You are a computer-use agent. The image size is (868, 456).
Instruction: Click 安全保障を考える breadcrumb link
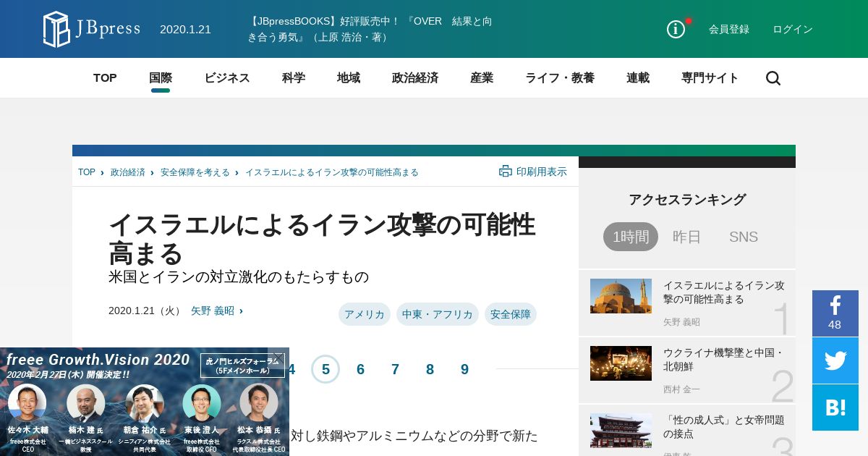click(x=195, y=172)
